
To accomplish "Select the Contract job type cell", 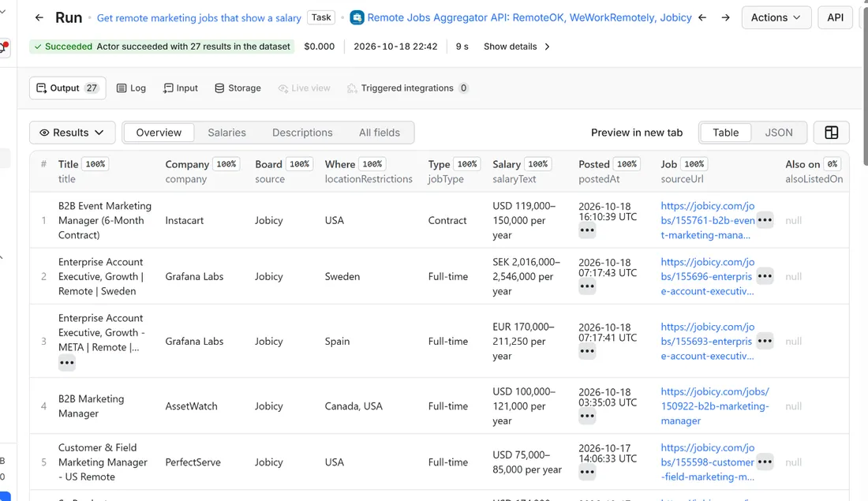I will (x=447, y=220).
